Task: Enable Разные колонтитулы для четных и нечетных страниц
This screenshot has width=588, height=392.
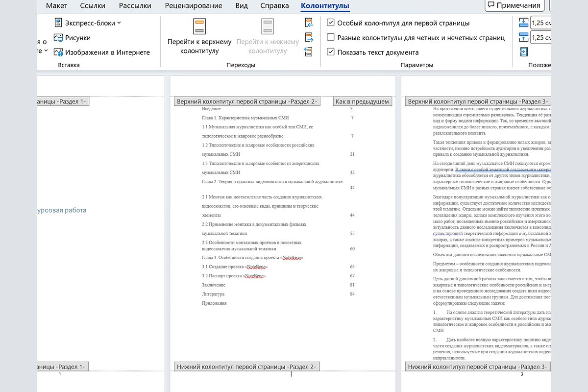Action: (331, 38)
